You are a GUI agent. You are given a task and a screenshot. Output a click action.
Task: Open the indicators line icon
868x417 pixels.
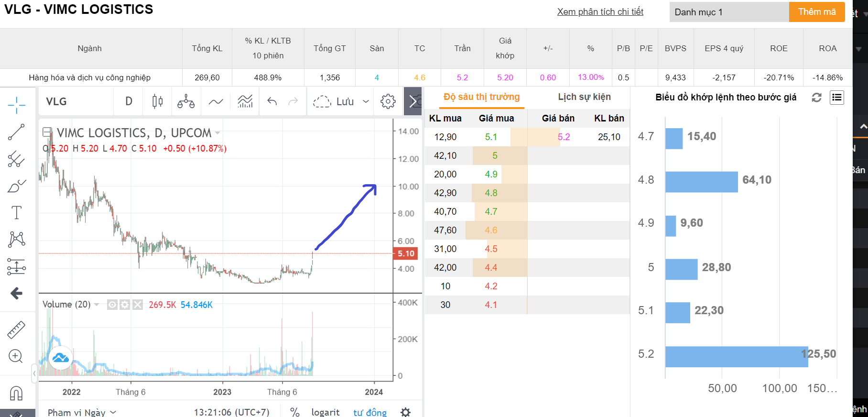tap(216, 101)
